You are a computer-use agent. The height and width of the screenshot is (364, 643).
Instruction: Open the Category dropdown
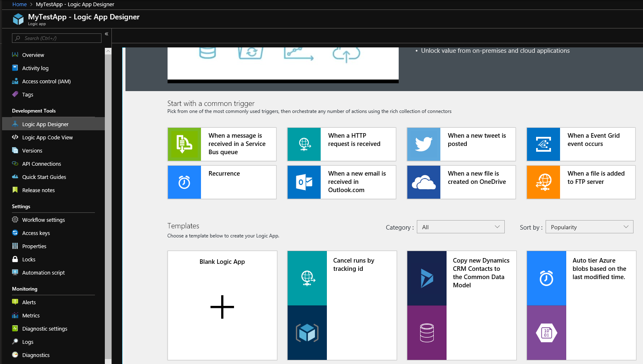click(x=461, y=227)
